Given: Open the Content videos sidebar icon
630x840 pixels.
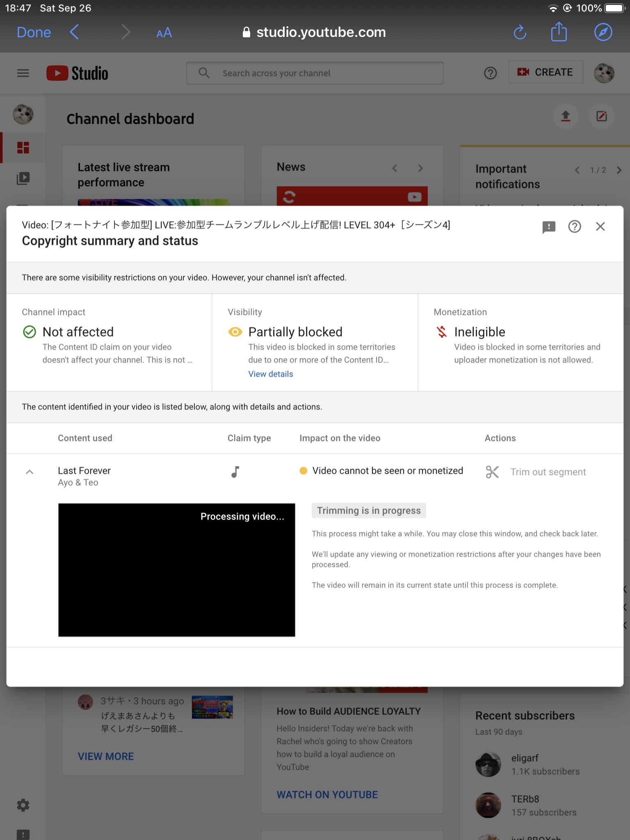Looking at the screenshot, I should (23, 178).
